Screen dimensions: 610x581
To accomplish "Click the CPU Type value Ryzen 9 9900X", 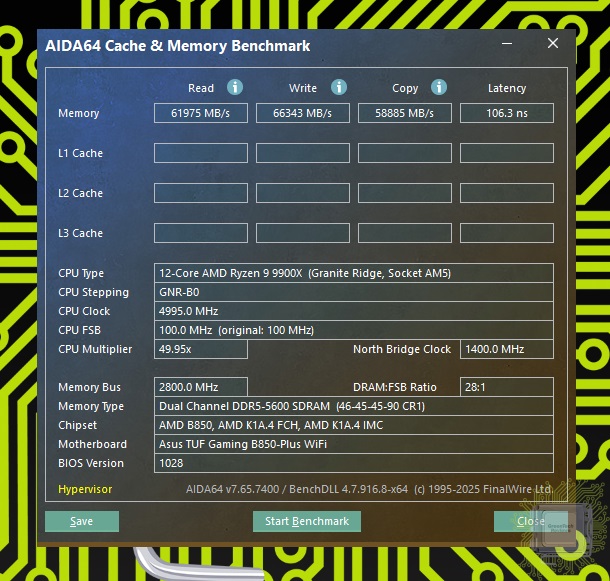I will coord(354,273).
